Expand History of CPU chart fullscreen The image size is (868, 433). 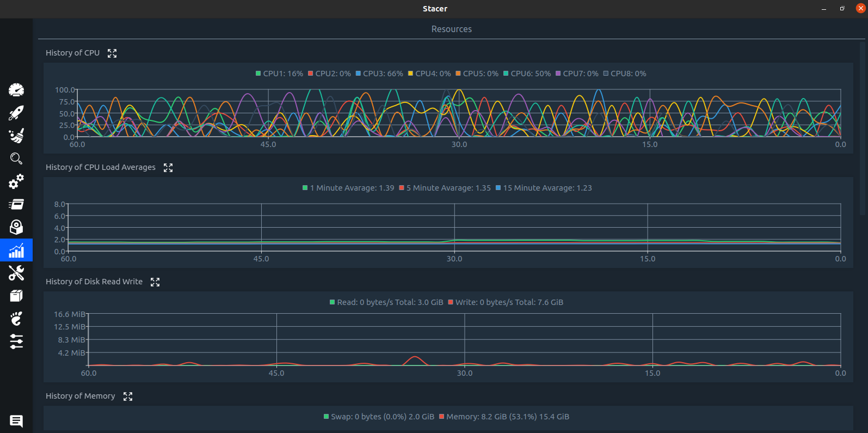pyautogui.click(x=112, y=53)
